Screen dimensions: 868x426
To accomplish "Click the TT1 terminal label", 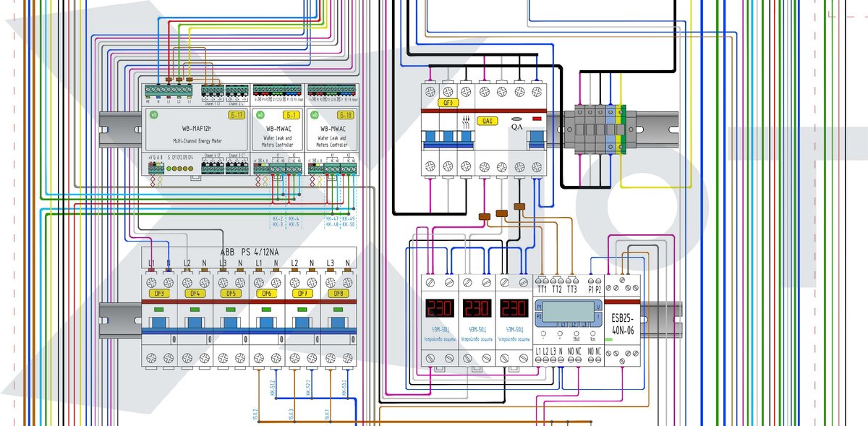I will (x=542, y=289).
